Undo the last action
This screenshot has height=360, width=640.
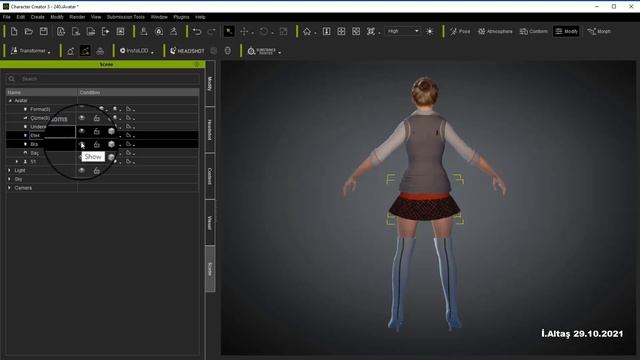click(197, 31)
